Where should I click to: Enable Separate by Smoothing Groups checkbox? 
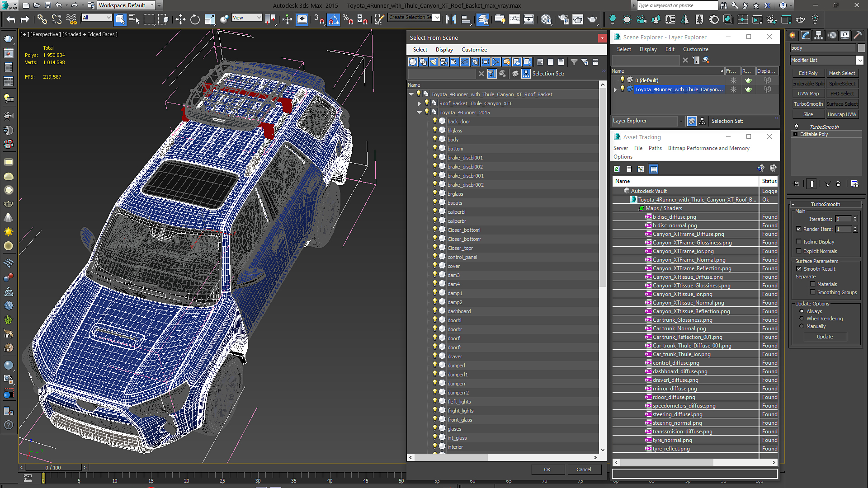tap(812, 292)
